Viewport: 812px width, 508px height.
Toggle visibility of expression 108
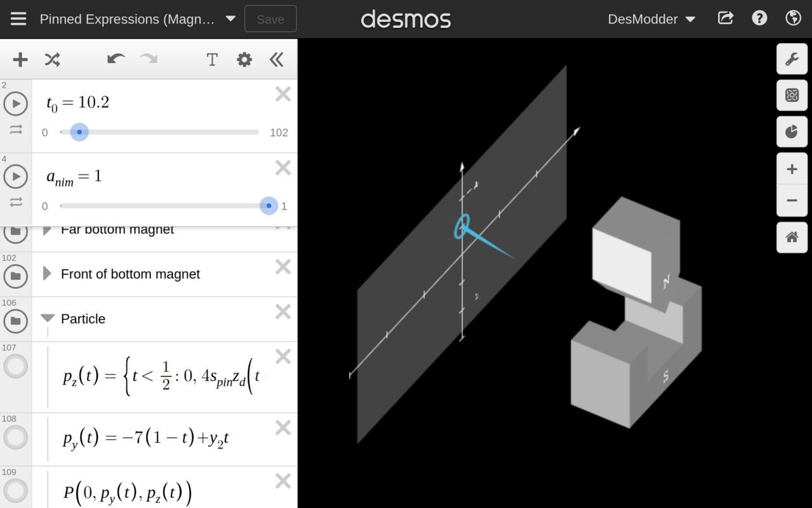15,437
